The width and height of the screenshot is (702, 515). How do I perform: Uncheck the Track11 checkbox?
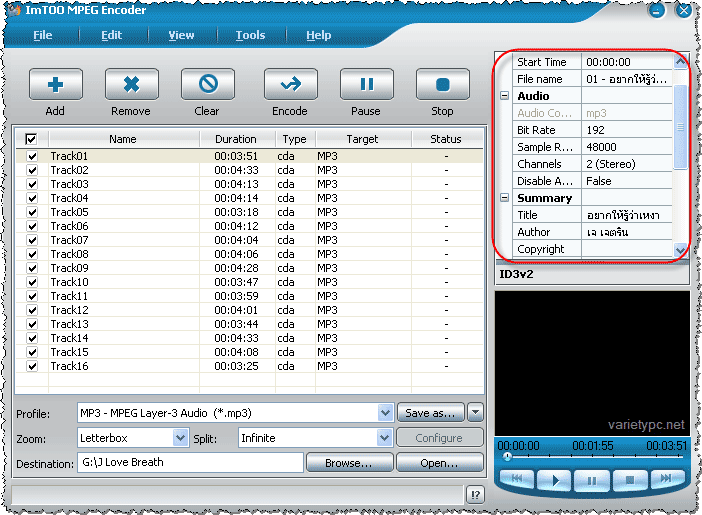pos(32,296)
